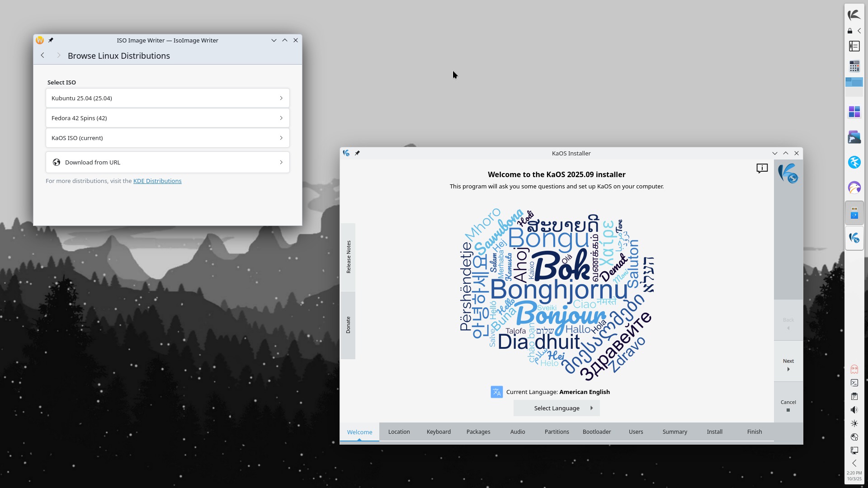The image size is (868, 488).
Task: Click the installer's info/feedback bubble icon
Action: 762,169
